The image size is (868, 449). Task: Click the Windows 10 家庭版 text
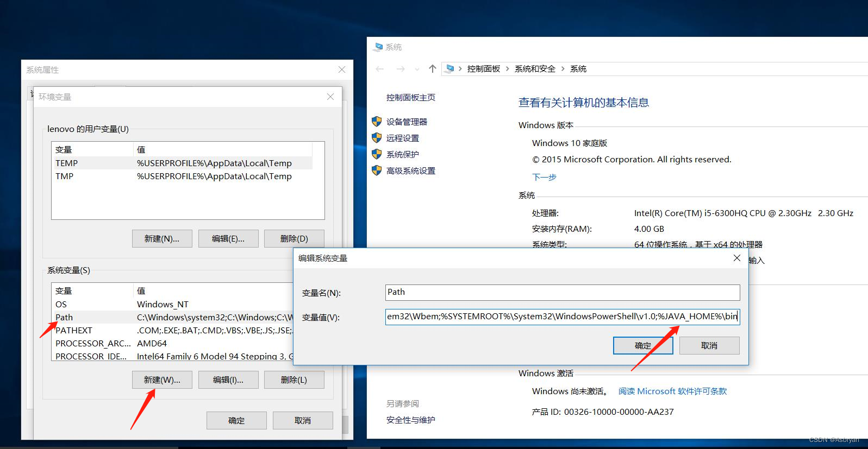[x=570, y=143]
